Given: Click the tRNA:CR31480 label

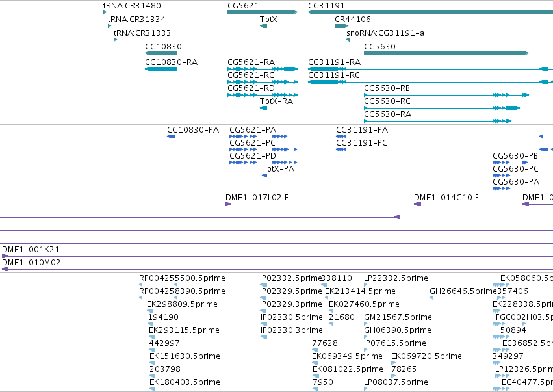Looking at the screenshot, I should pyautogui.click(x=132, y=6).
